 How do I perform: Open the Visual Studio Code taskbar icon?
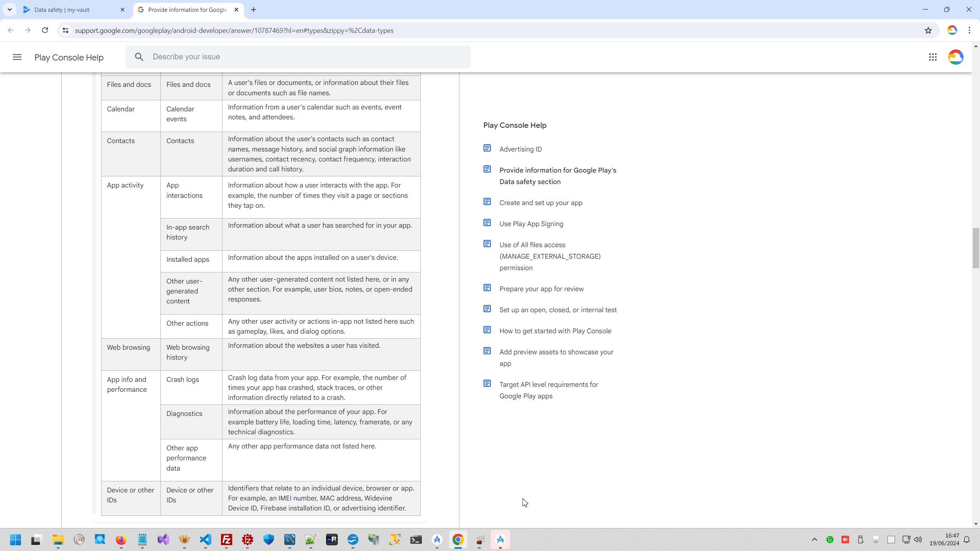click(x=206, y=540)
